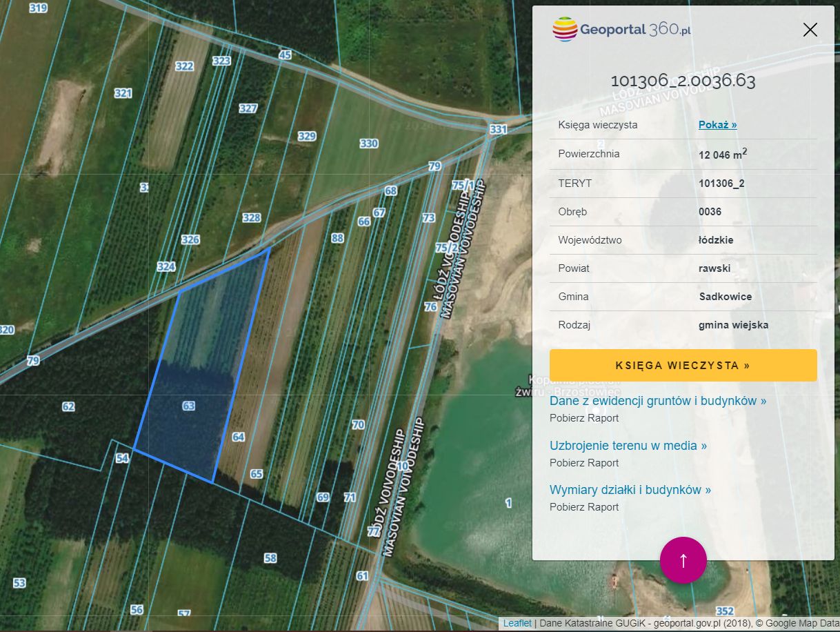
Task: Select parcel label 75/1 on map
Action: click(463, 185)
